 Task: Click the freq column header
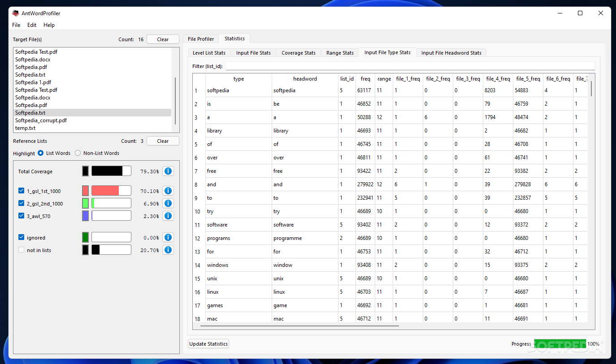(x=365, y=79)
